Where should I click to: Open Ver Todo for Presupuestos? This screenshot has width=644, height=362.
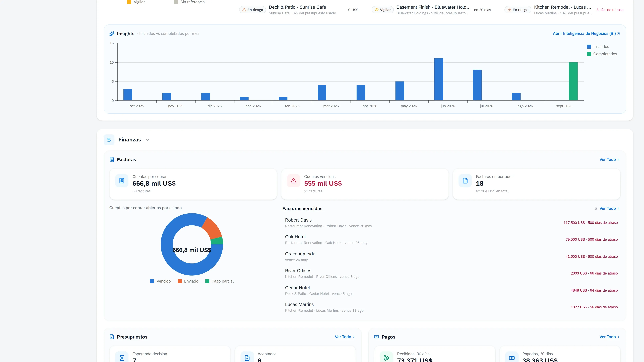345,337
